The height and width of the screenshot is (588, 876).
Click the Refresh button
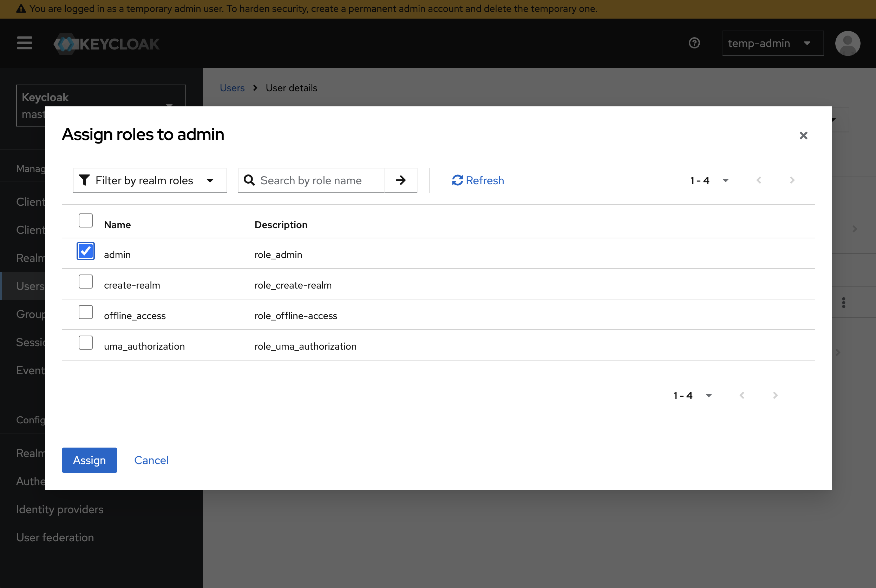click(478, 180)
